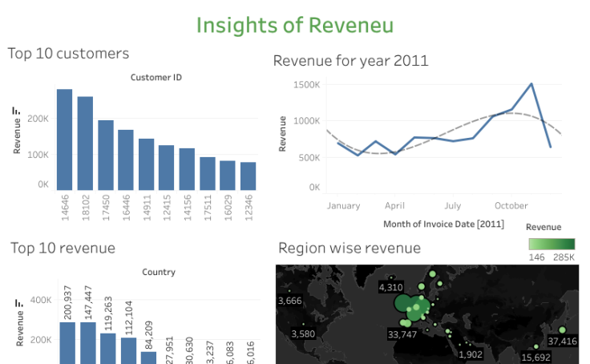Select the country bar labeled 84,209
This screenshot has width=590, height=364.
149,357
